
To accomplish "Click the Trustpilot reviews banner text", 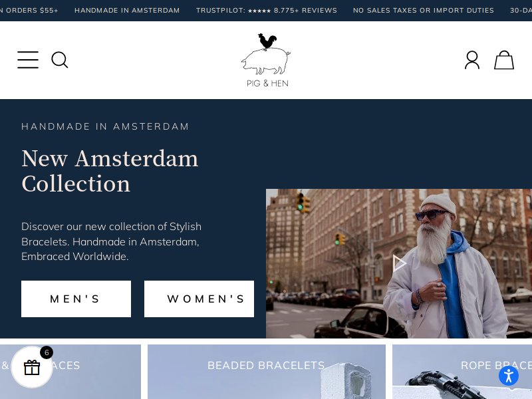I will (x=267, y=11).
